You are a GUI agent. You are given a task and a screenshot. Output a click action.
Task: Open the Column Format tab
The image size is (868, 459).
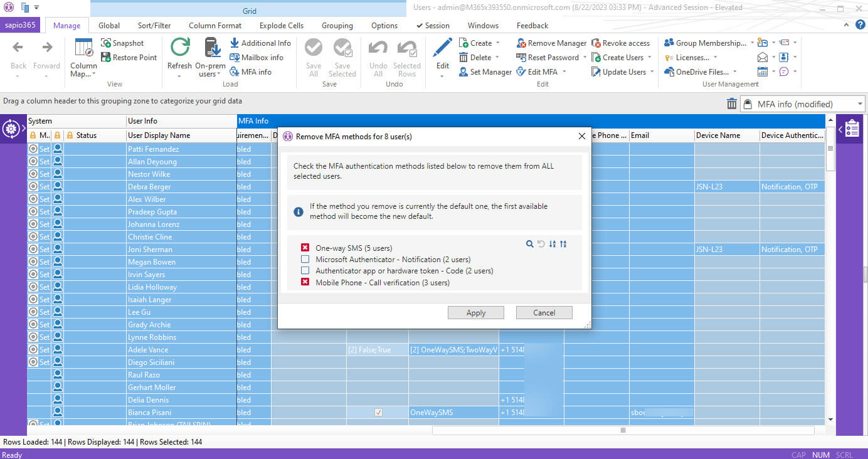pos(215,26)
